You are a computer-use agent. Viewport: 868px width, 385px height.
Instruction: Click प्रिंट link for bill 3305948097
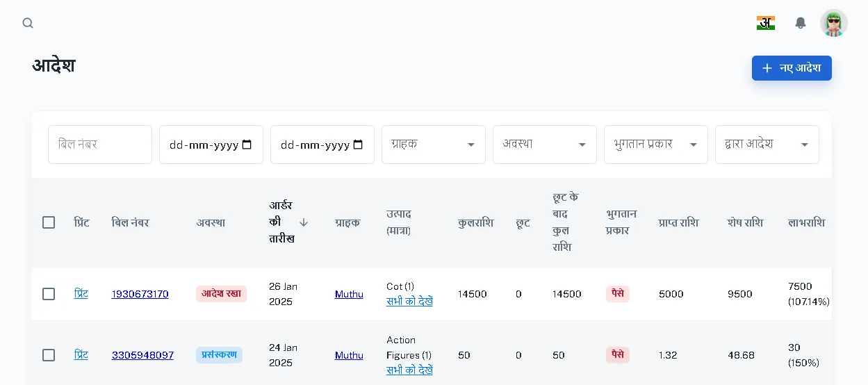pos(81,355)
